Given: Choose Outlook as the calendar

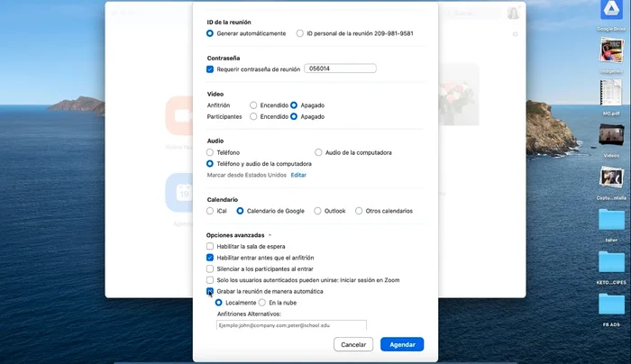Looking at the screenshot, I should 318,211.
